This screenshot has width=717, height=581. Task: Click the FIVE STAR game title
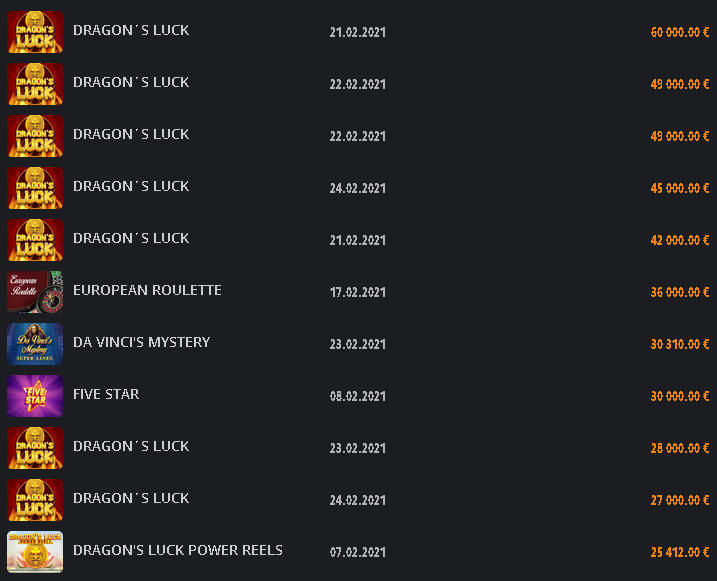coord(106,394)
